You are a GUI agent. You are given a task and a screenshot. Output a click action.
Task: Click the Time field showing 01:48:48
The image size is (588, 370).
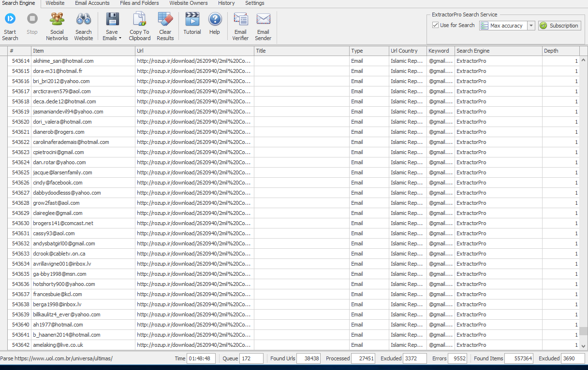point(201,358)
